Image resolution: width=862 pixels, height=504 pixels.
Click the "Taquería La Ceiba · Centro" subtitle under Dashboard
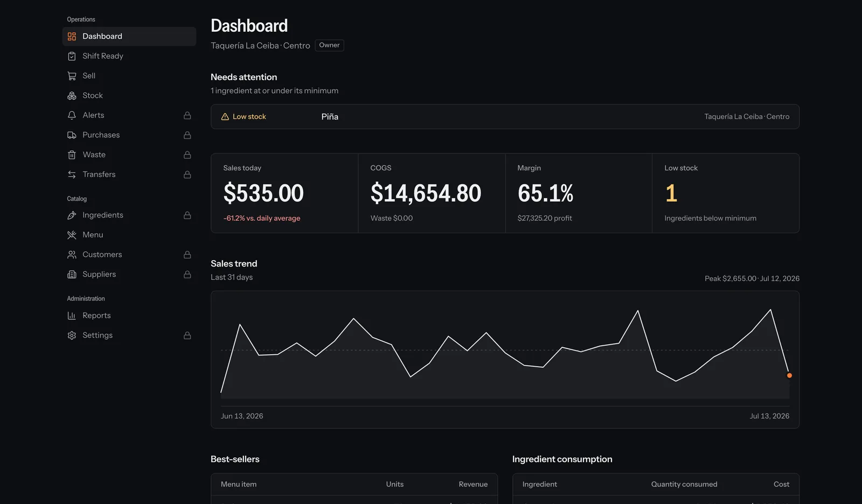(260, 46)
